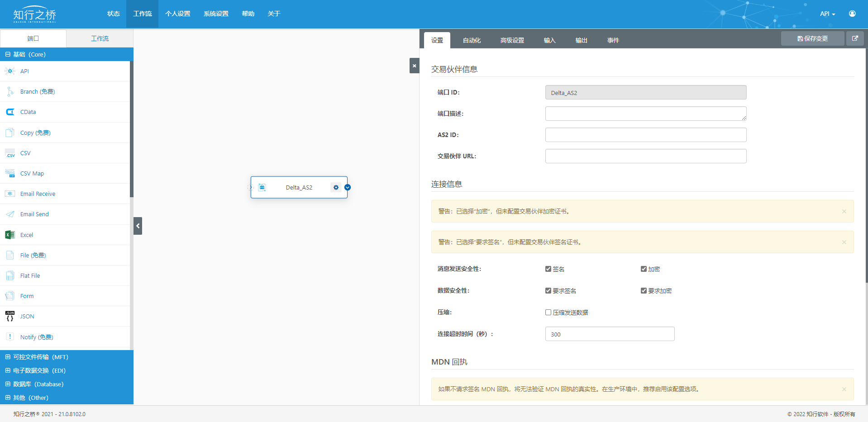Toggle the 要求签名 checkbox
This screenshot has width=868, height=422.
(548, 290)
